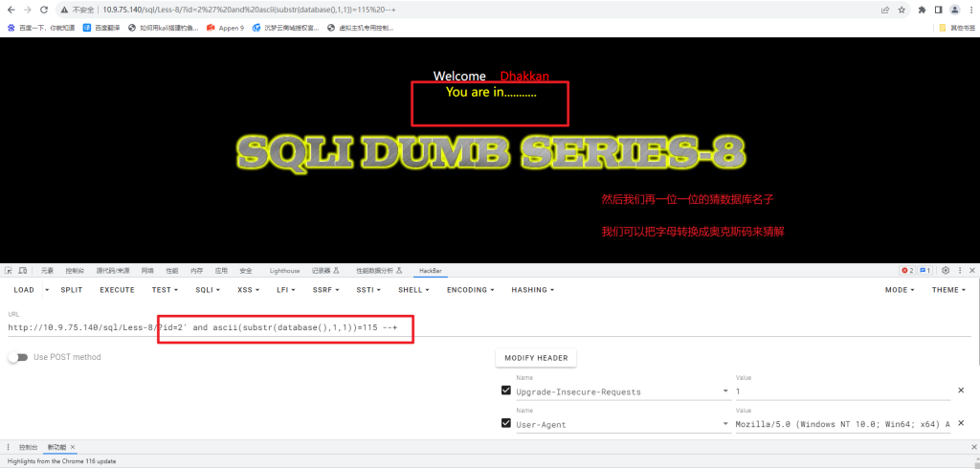This screenshot has height=469, width=980.
Task: Open DevTools settings gear icon
Action: (x=946, y=271)
